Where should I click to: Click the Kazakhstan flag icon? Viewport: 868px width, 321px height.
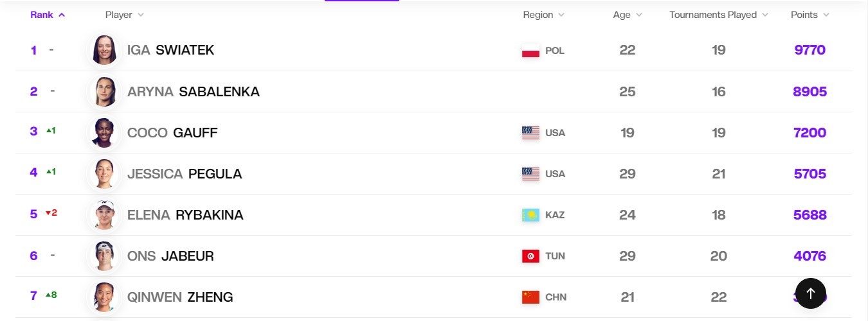(x=530, y=215)
